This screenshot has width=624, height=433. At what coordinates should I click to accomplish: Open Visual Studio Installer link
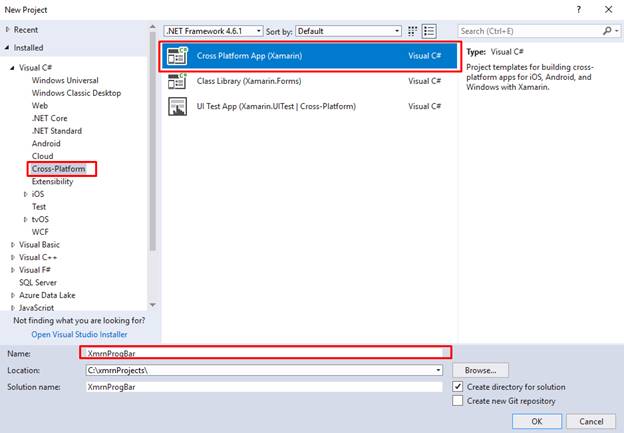coord(79,335)
